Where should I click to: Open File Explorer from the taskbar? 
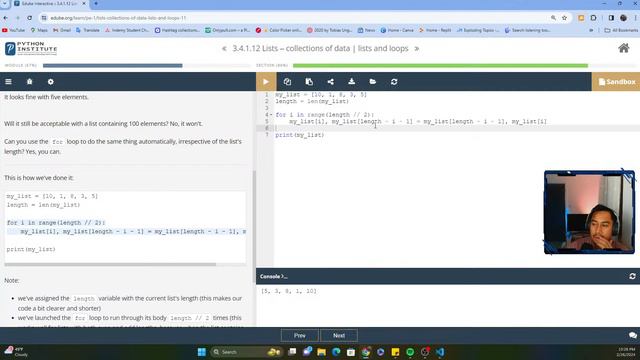coord(321,352)
